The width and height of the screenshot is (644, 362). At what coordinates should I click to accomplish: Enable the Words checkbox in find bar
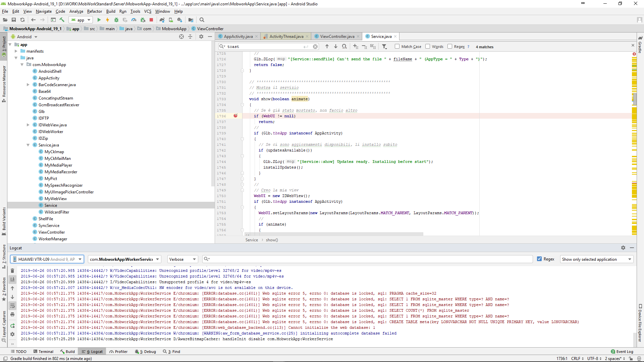[x=428, y=47]
